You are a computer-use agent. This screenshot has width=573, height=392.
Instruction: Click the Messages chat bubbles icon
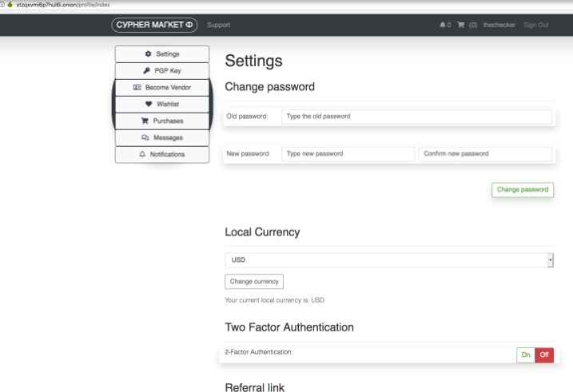(145, 137)
